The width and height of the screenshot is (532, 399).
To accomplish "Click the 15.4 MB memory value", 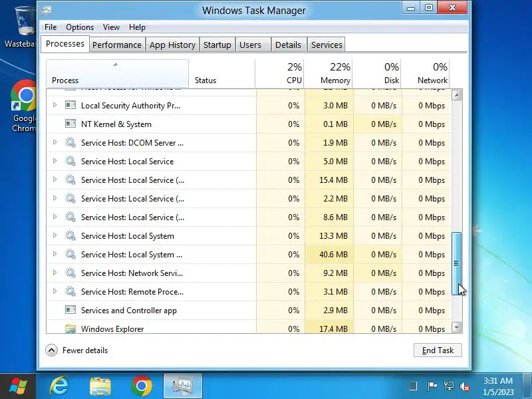I will pos(333,180).
